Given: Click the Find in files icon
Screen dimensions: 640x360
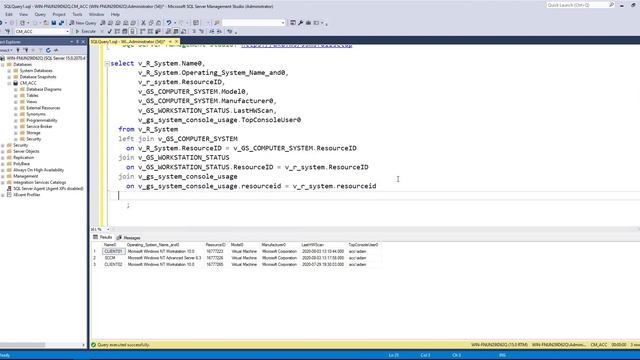Looking at the screenshot, I should [x=217, y=23].
